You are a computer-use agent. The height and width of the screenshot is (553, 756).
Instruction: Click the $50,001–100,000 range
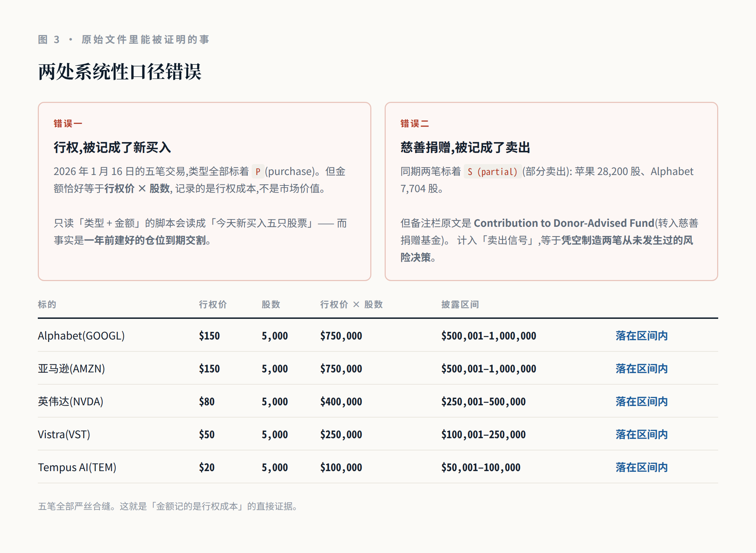(x=481, y=467)
